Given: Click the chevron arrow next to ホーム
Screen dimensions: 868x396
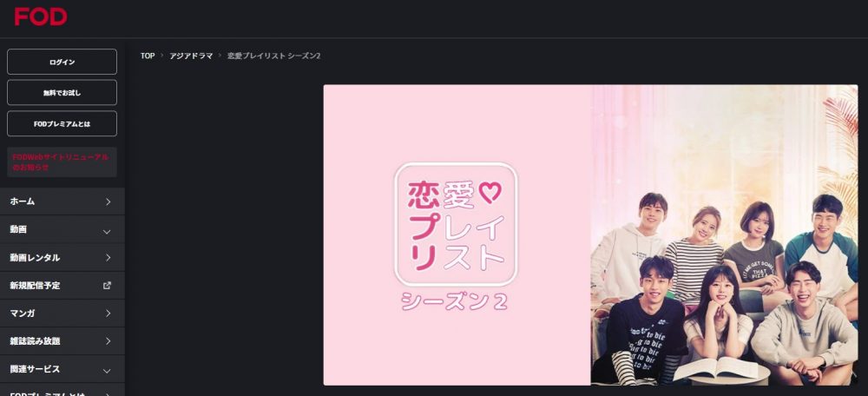Looking at the screenshot, I should (x=108, y=201).
